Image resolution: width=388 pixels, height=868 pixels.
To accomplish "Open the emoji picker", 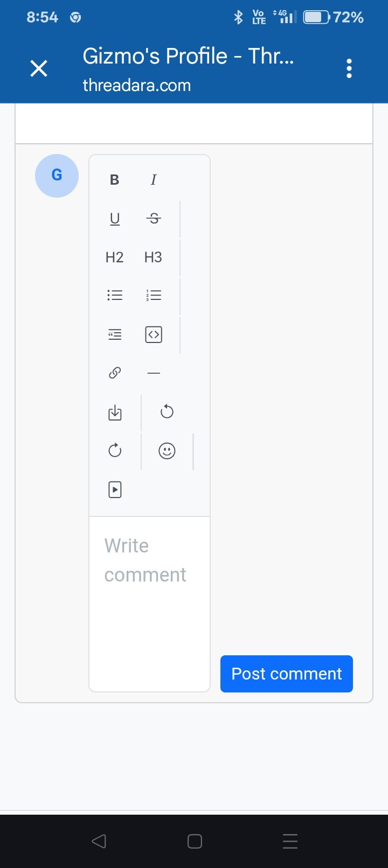I will click(167, 451).
